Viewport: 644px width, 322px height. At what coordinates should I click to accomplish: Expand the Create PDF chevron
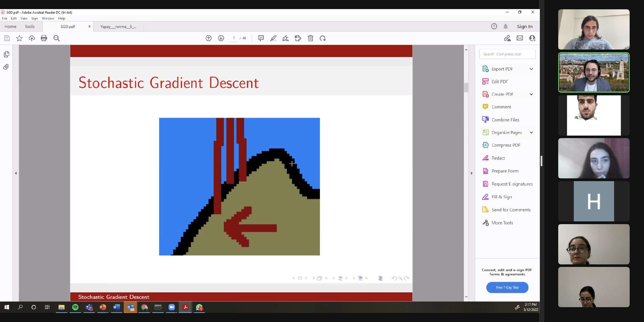(x=531, y=94)
